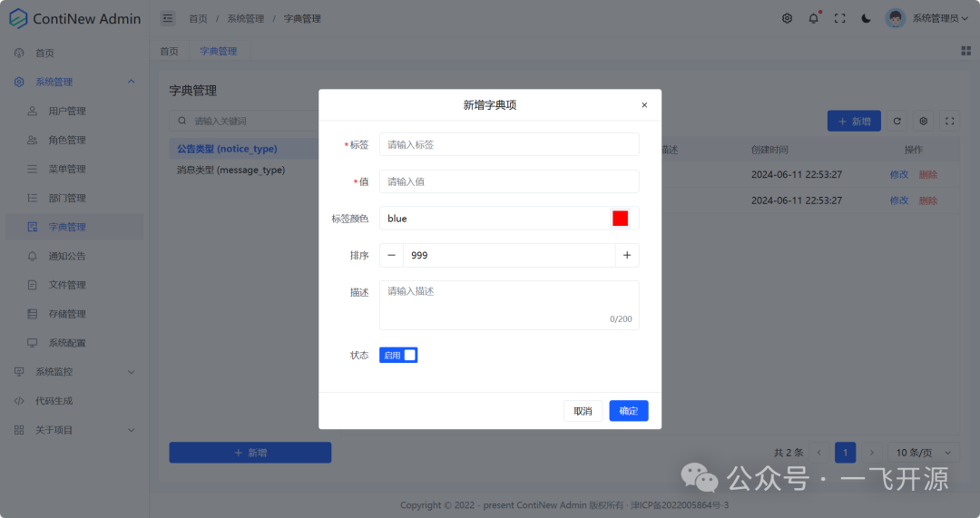Toggle fullscreen icon in the top header

[840, 19]
